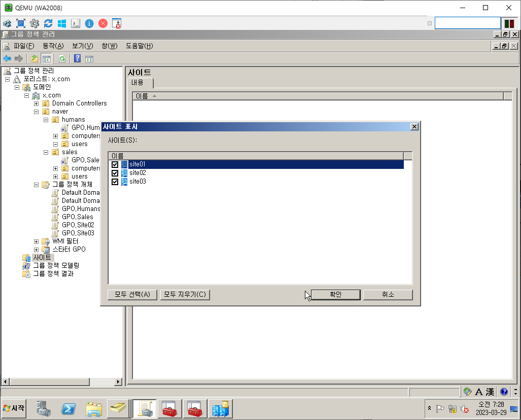The width and height of the screenshot is (521, 420).
Task: Click the QEMU fullscreen icon
Action: coord(21,23)
